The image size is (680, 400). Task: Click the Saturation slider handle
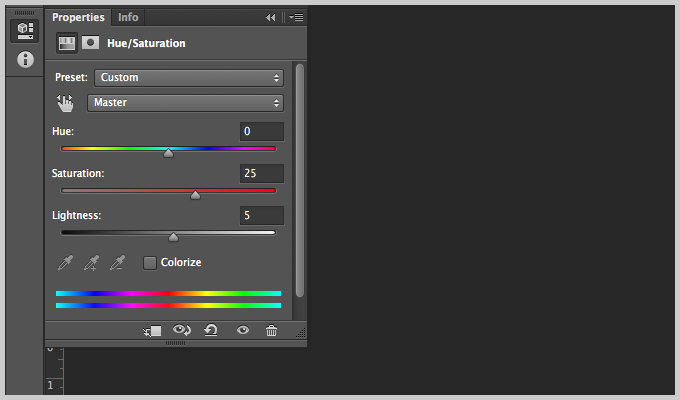point(196,195)
